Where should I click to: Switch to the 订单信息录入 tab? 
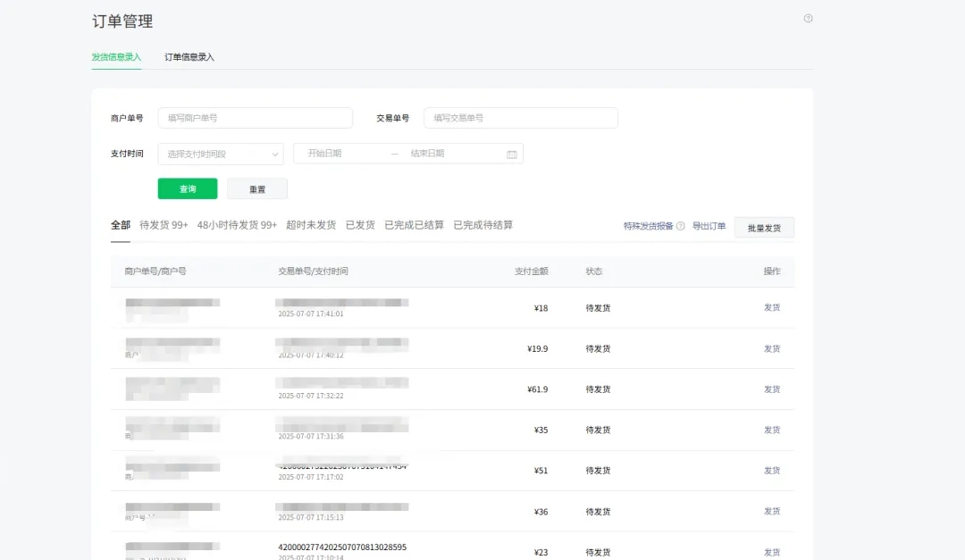tap(188, 56)
